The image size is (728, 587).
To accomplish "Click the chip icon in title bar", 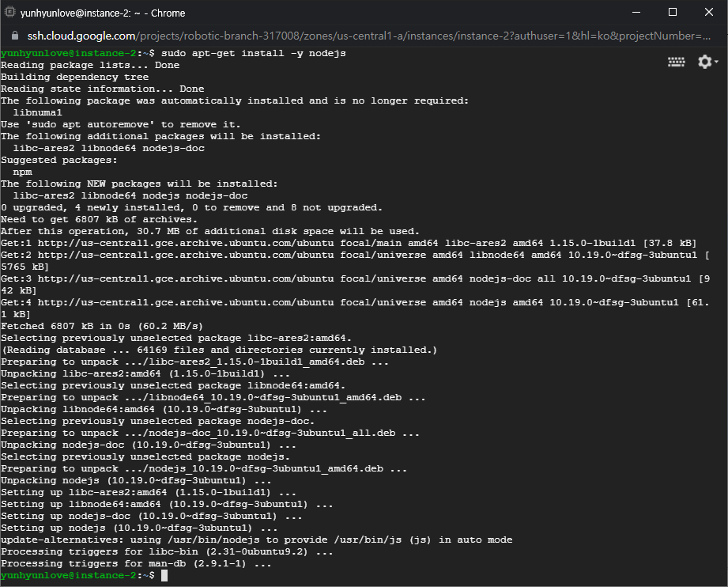I will pos(9,13).
